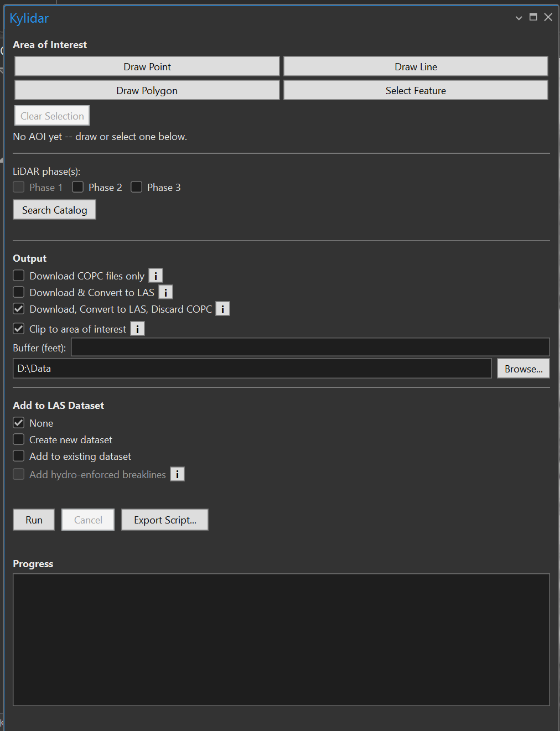560x731 pixels.
Task: Check Download & Convert to LAS
Action: (x=19, y=292)
